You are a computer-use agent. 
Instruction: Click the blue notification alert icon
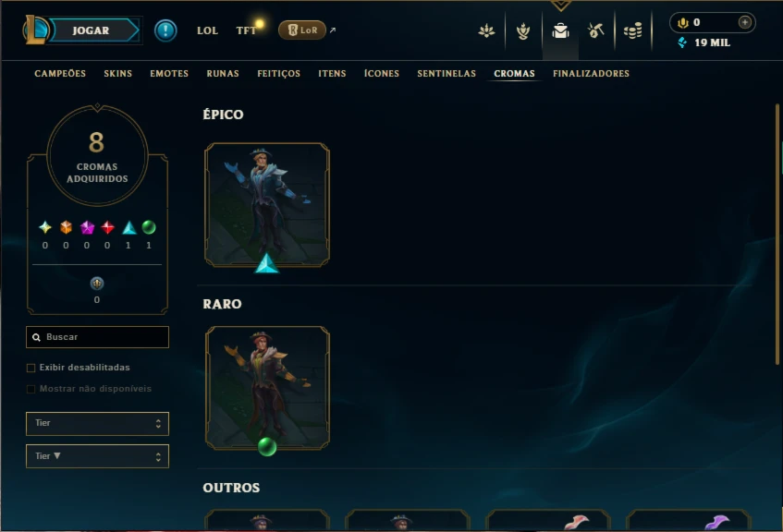(165, 30)
